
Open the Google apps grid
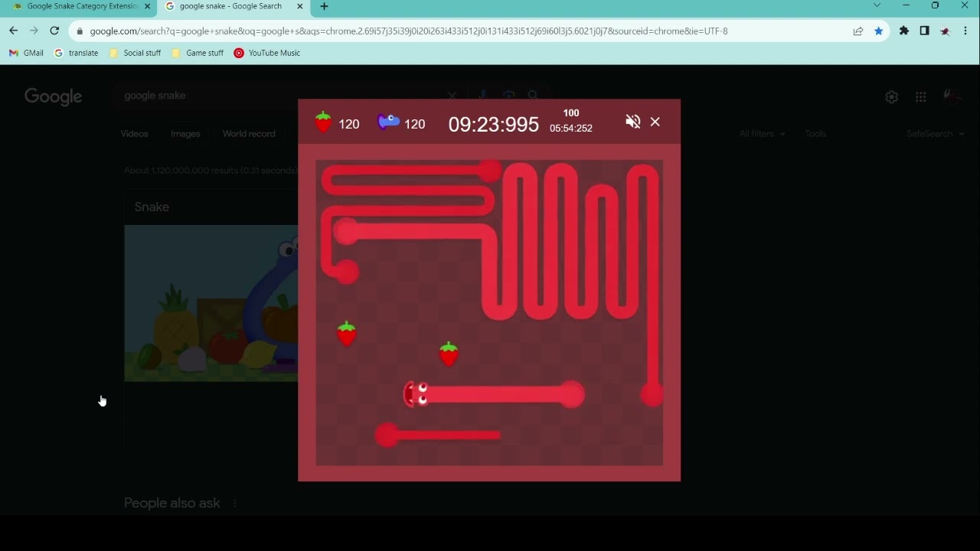coord(921,97)
